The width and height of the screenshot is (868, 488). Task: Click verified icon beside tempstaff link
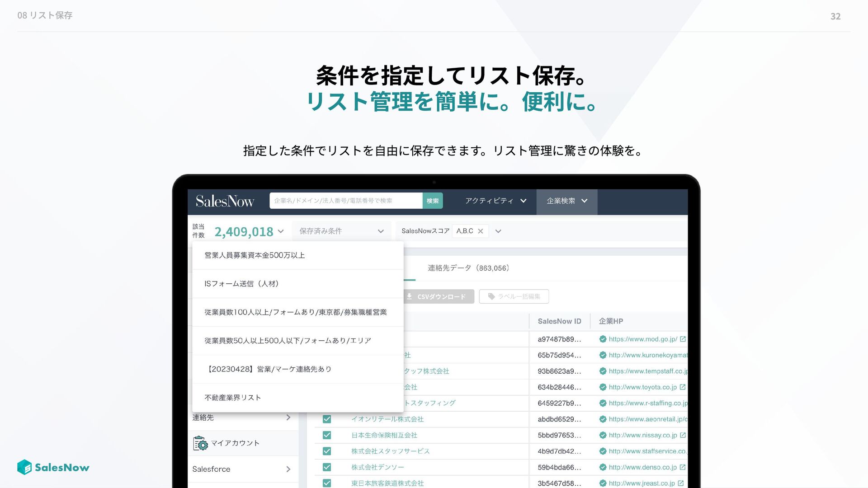[x=603, y=371]
